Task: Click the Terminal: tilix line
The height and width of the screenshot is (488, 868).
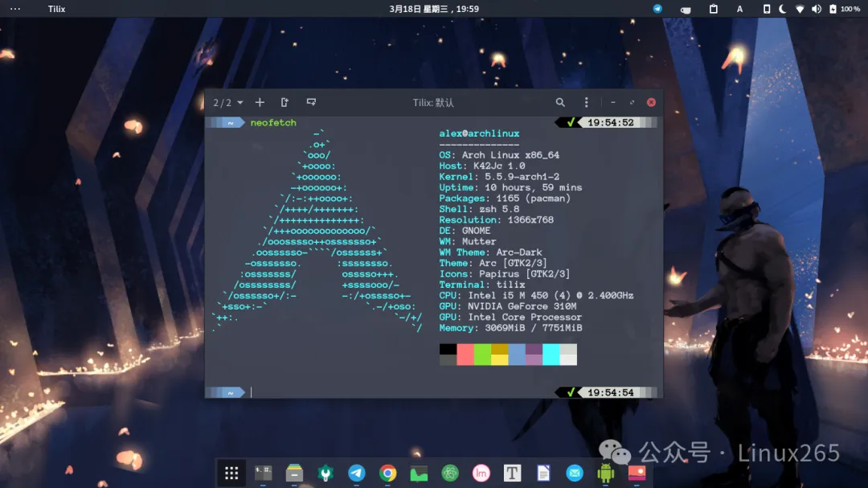Action: (482, 285)
